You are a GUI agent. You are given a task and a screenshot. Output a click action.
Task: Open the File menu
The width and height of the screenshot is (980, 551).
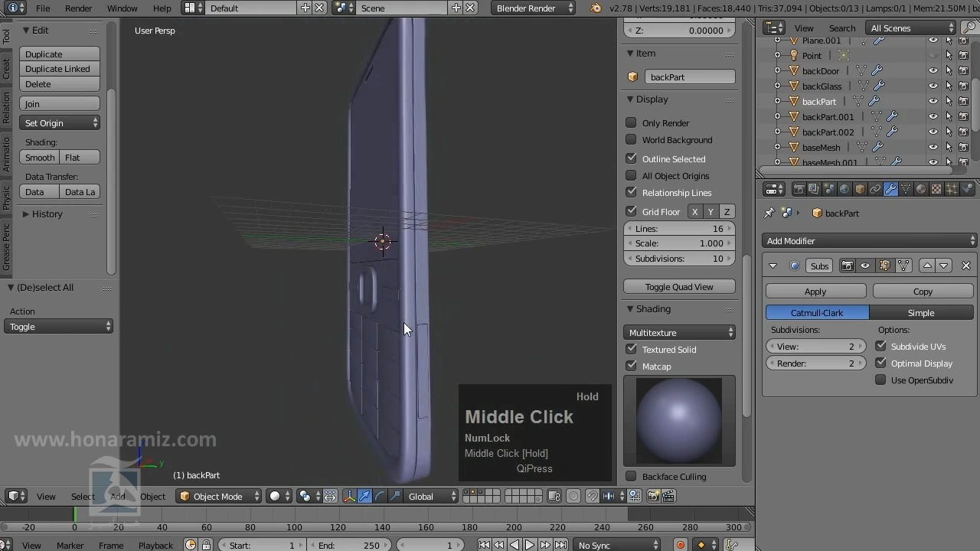click(x=43, y=8)
